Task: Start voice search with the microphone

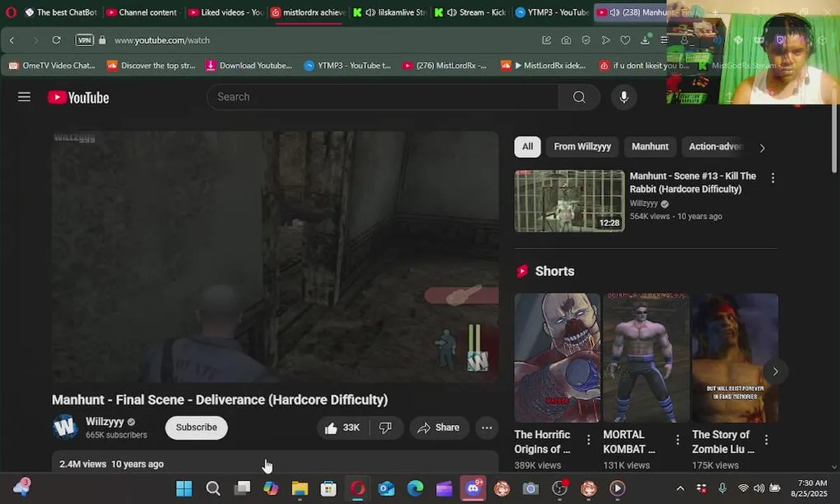Action: click(624, 97)
